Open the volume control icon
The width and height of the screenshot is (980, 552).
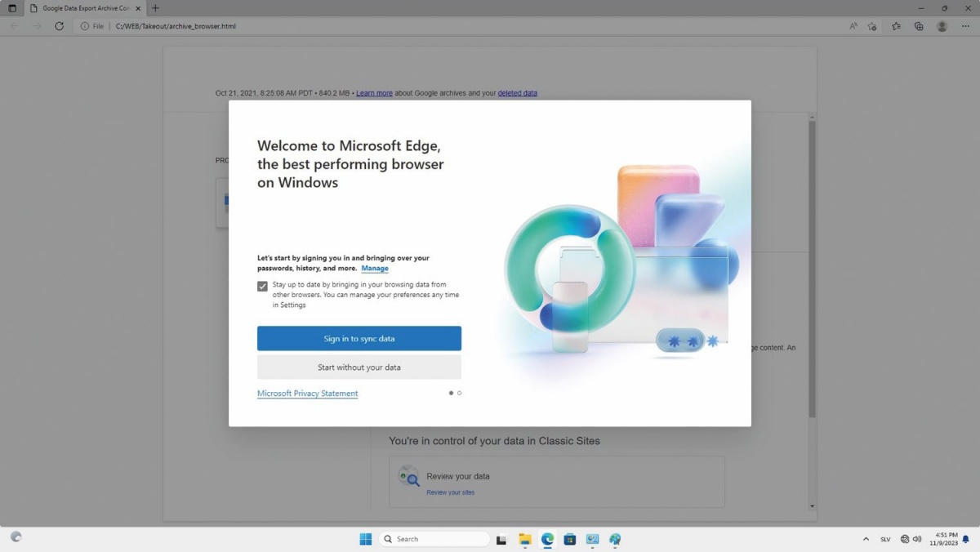(917, 540)
